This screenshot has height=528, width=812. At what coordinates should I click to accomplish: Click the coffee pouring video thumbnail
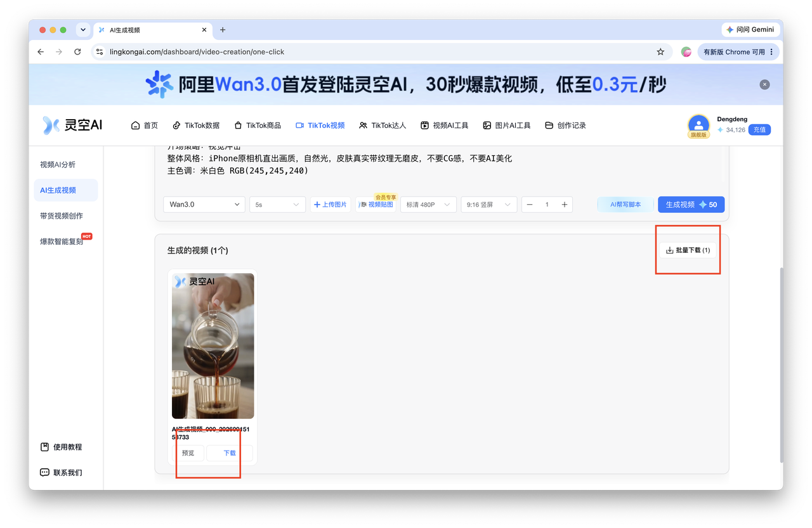tap(213, 345)
